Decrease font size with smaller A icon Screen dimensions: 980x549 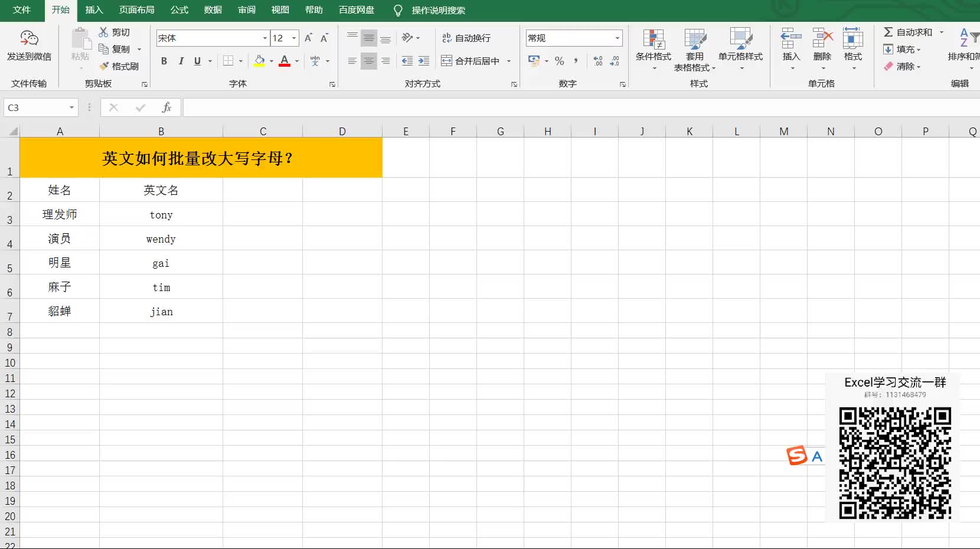pyautogui.click(x=324, y=38)
